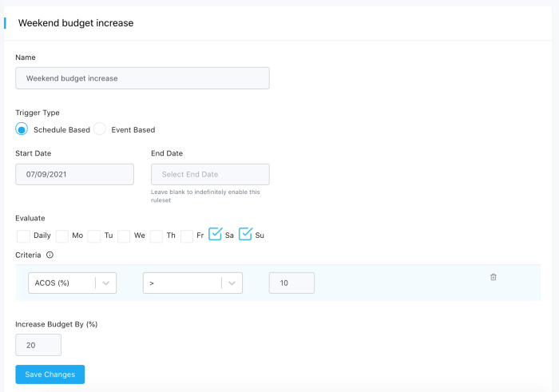The image size is (559, 392).
Task: Open the Criteria info tooltip icon
Action: coord(50,255)
